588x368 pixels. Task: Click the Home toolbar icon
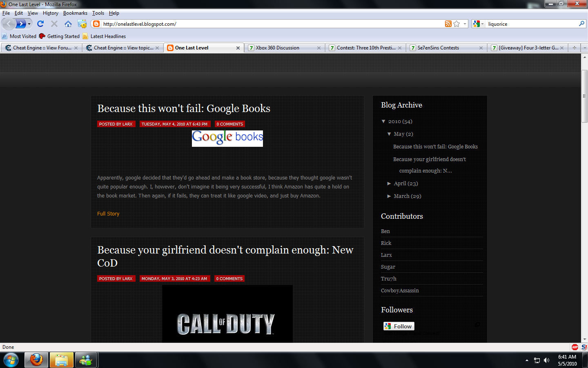[68, 24]
